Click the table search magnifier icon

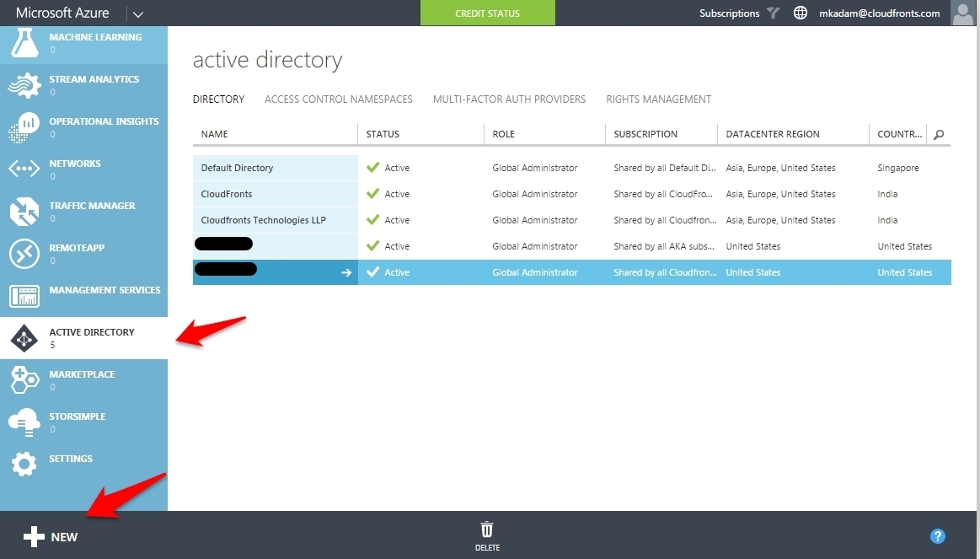pos(939,134)
